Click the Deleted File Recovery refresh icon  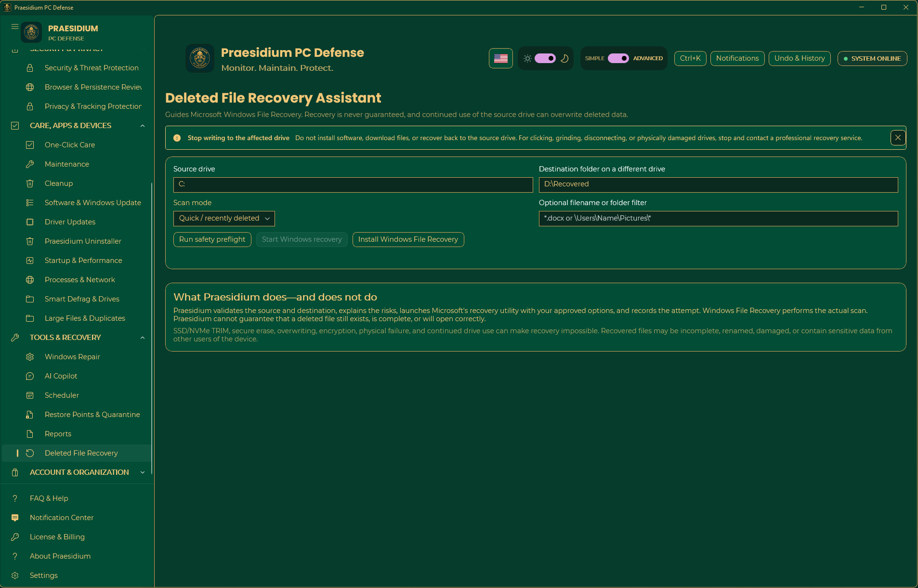coord(30,453)
